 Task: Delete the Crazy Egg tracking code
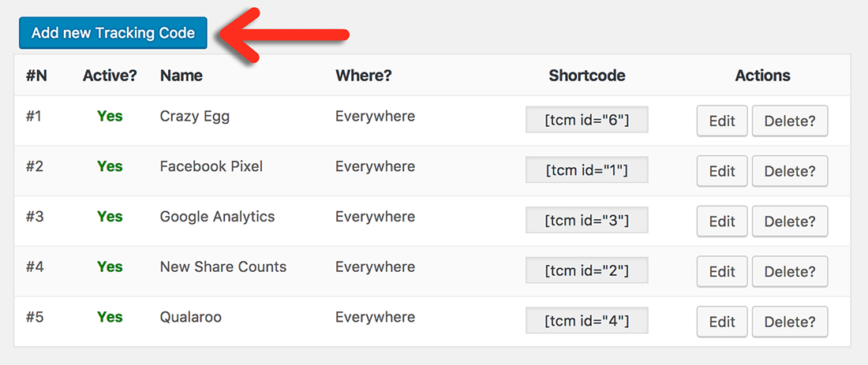[x=789, y=121]
